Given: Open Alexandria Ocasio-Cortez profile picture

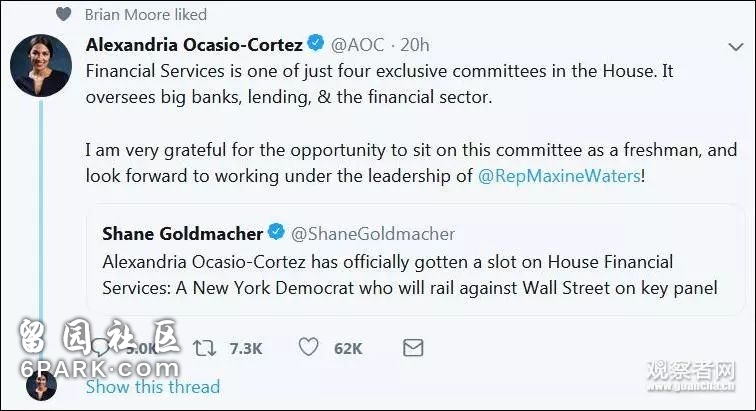Looking at the screenshot, I should tap(41, 65).
